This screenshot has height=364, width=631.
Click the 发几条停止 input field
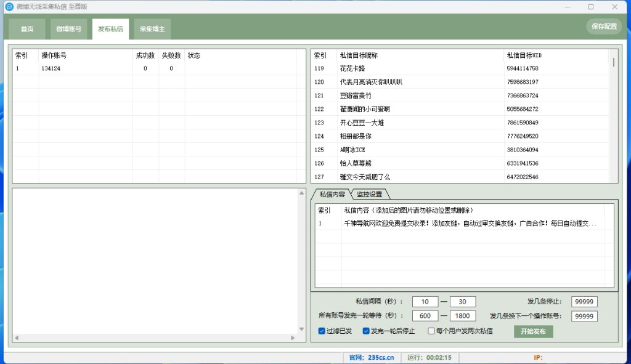584,302
